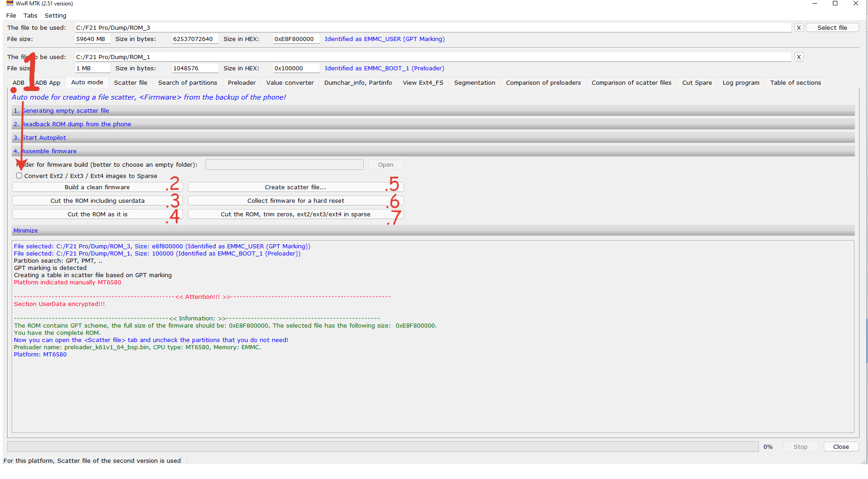Click the Stop button
868x479 pixels.
[x=800, y=447]
